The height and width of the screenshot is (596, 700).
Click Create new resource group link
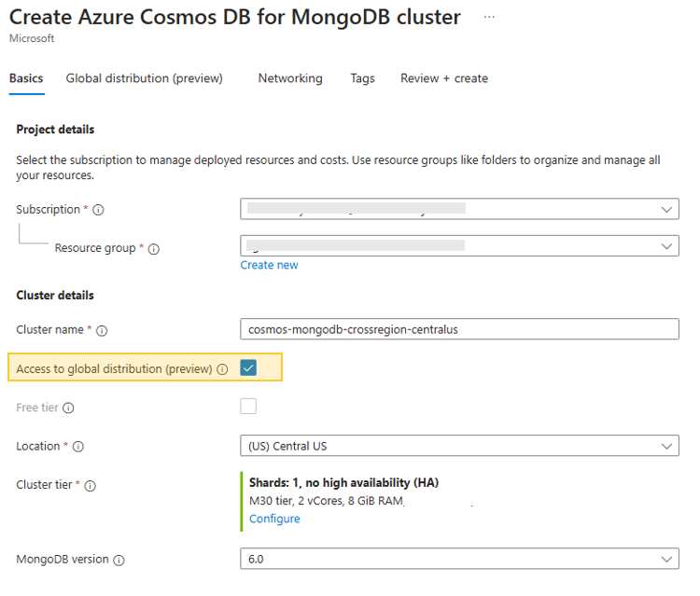click(269, 265)
